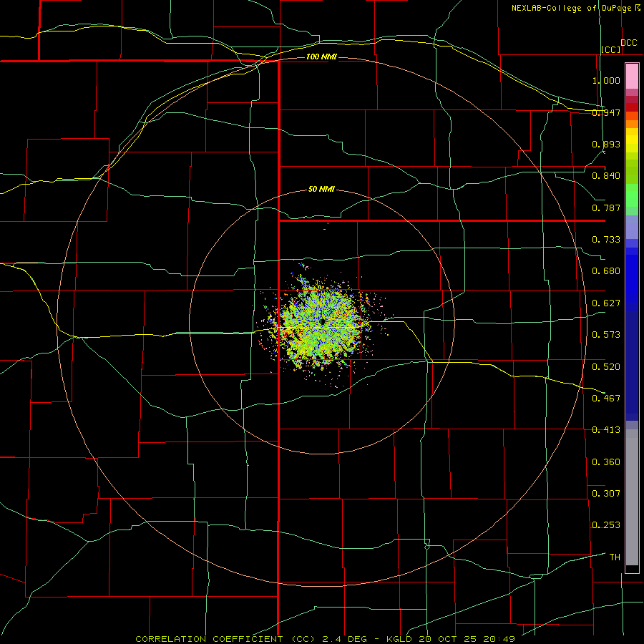Select the 0.573 scale value
This screenshot has height=644, width=644.
coord(606,335)
